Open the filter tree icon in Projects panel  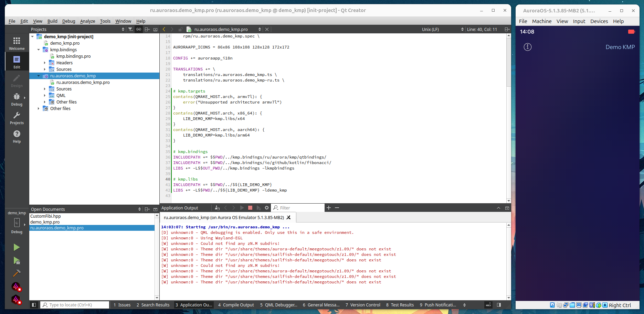[x=130, y=29]
